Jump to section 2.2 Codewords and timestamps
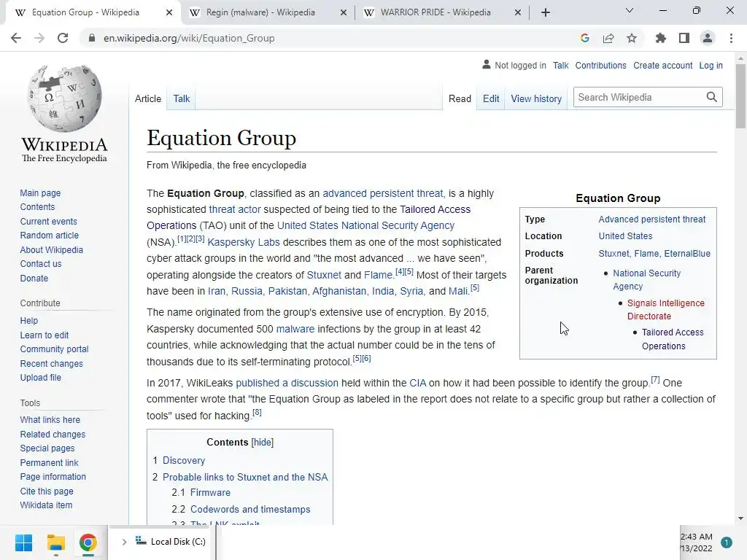747x560 pixels. tap(250, 509)
